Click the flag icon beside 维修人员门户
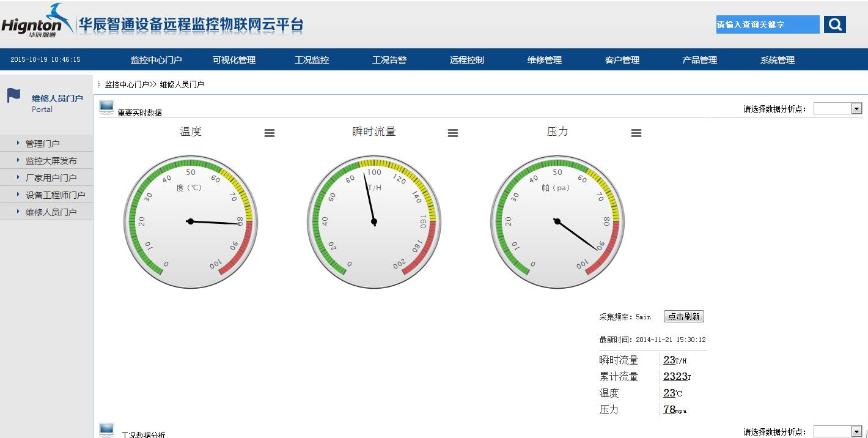 coord(13,95)
